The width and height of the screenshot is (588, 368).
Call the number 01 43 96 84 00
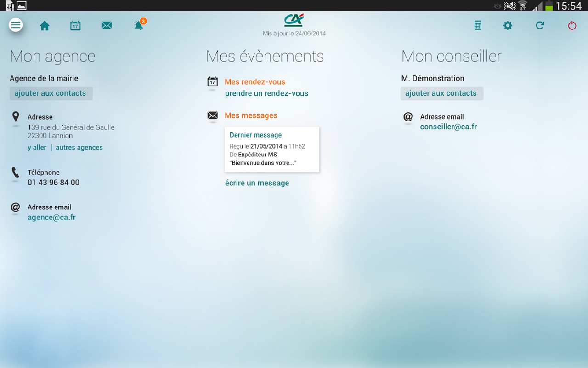click(x=53, y=183)
